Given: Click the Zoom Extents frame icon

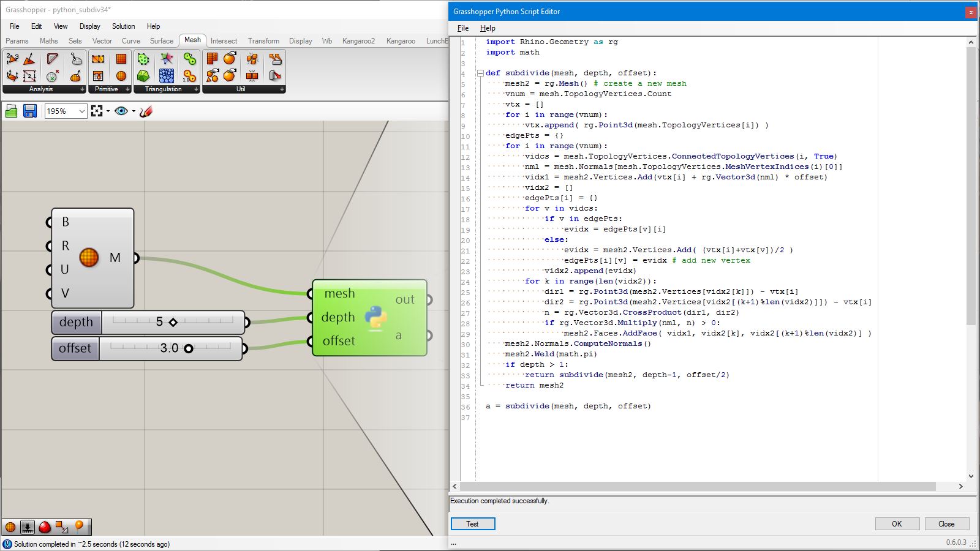Looking at the screenshot, I should tap(97, 111).
